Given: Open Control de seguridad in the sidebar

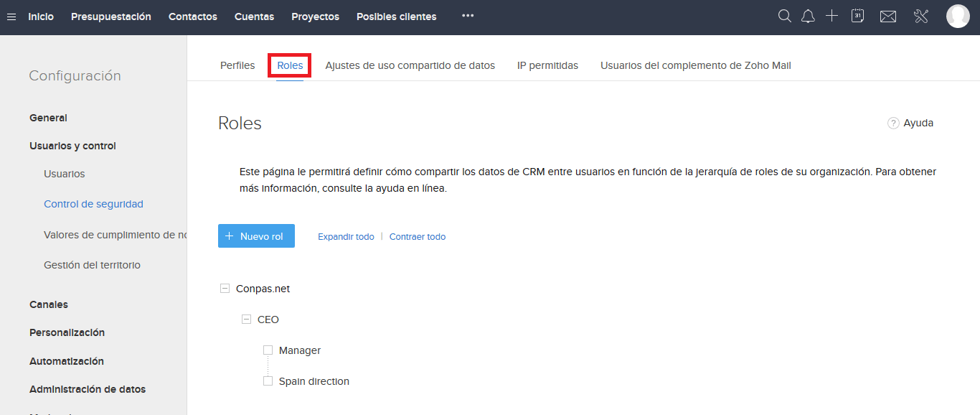Looking at the screenshot, I should (x=93, y=204).
